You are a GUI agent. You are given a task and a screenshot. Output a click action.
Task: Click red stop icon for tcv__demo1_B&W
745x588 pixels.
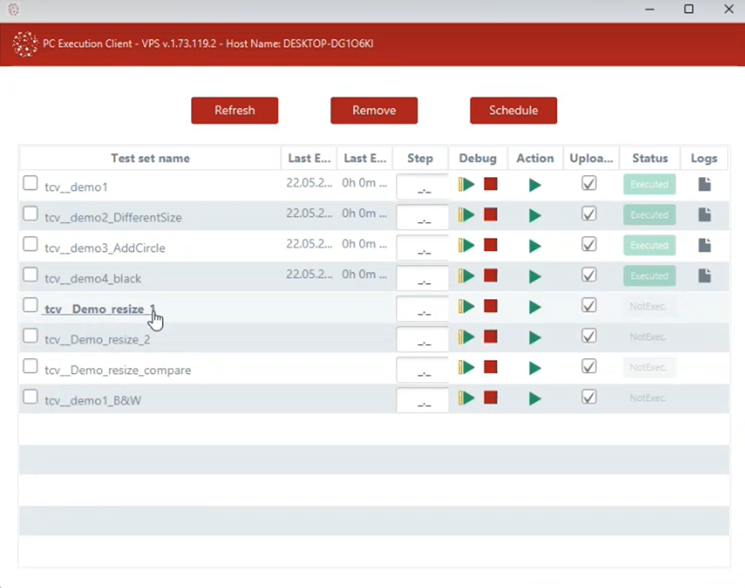click(490, 398)
